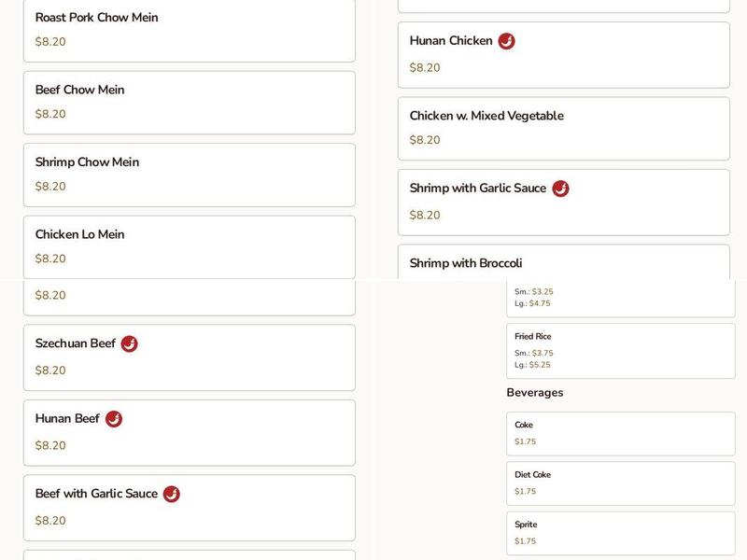Click spicy icon next to Beef with Garlic Sauce
The height and width of the screenshot is (560, 747).
coord(171,494)
